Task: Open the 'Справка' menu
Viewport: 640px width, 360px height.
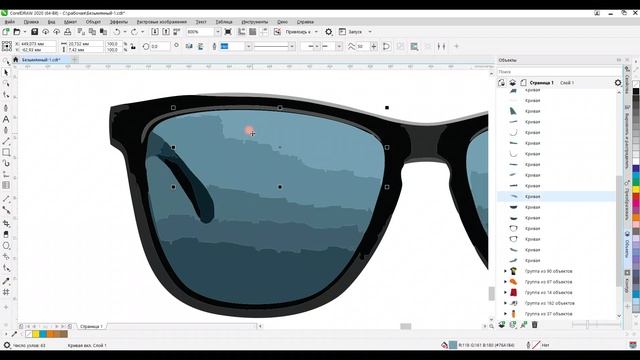Action: [x=305, y=22]
